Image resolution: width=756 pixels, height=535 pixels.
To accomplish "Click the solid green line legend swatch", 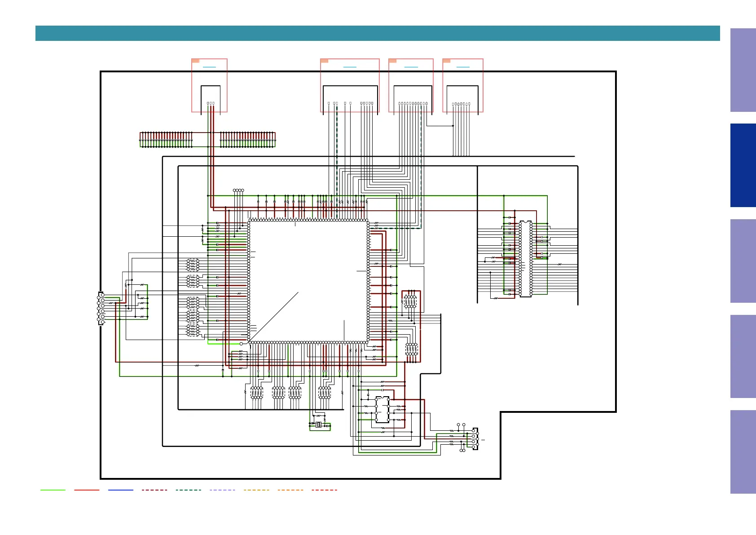I will [x=53, y=490].
